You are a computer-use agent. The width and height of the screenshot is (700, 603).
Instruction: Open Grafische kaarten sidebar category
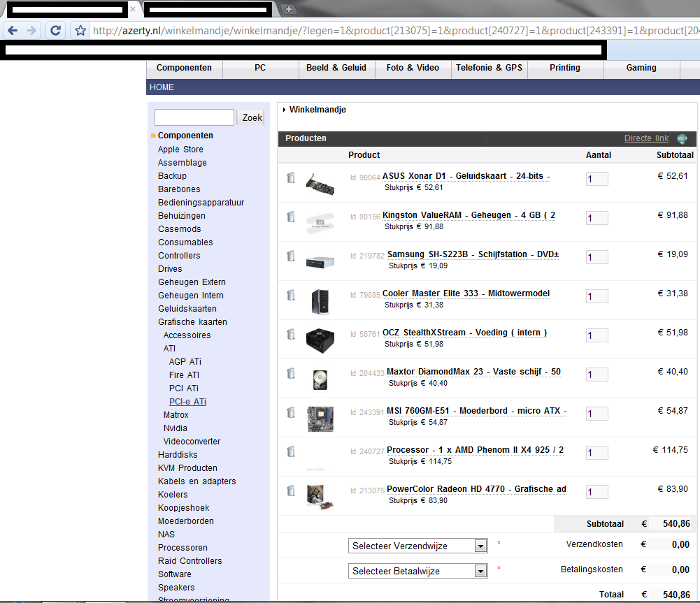[x=192, y=322]
